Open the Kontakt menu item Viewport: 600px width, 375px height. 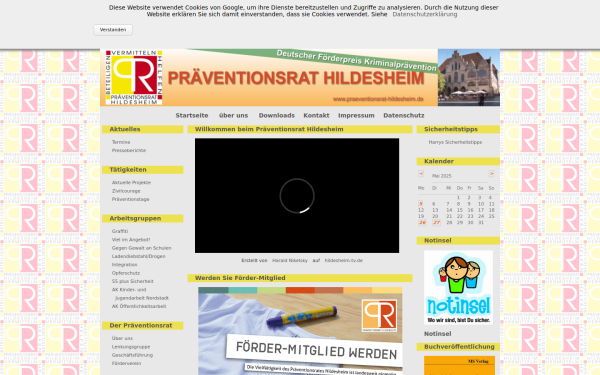pos(316,115)
